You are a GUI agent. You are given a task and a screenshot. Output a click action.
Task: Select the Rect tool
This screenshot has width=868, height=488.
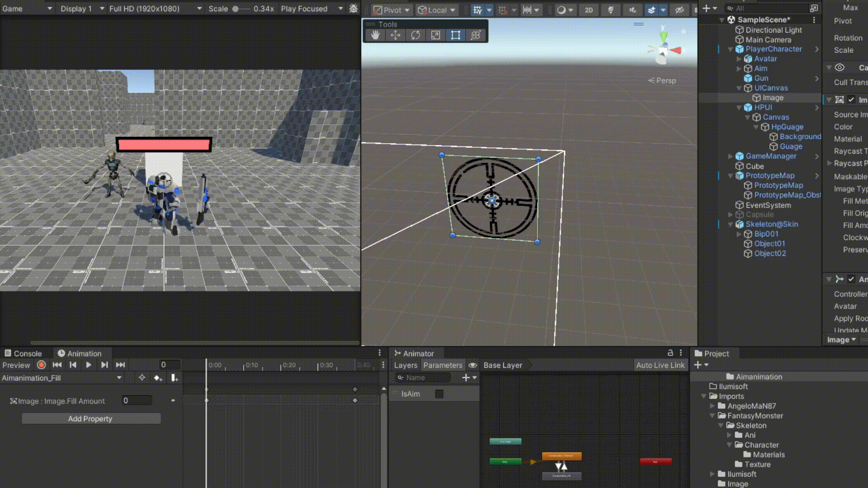tap(456, 35)
